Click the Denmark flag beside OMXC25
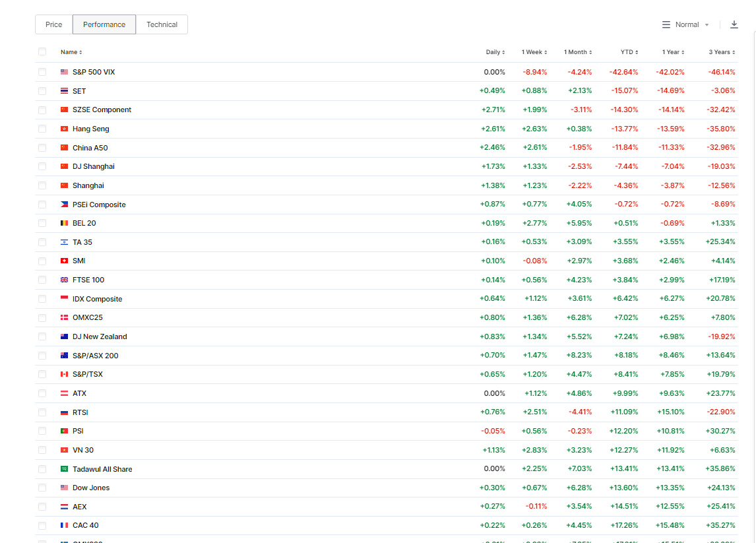The width and height of the screenshot is (756, 543). [x=64, y=317]
